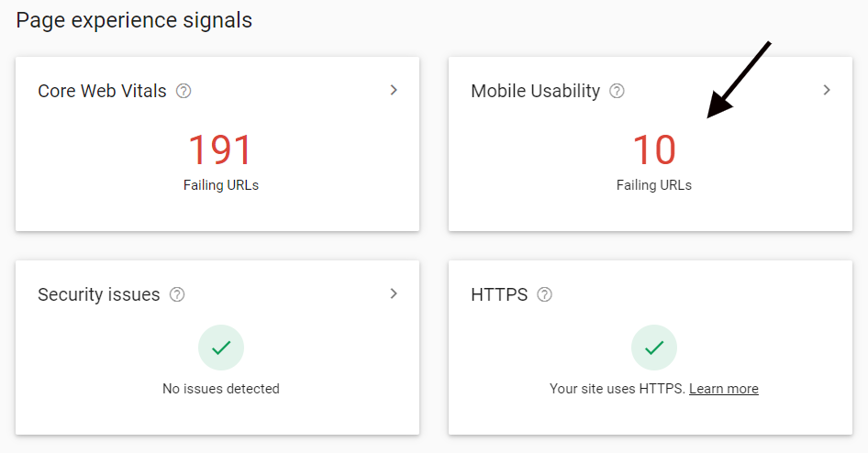Click the 191 failing URLs count
868x453 pixels.
click(220, 149)
